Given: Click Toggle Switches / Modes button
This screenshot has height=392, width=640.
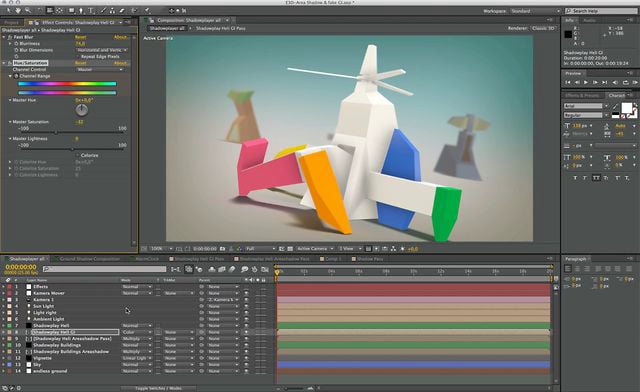Looking at the screenshot, I should coord(158,388).
